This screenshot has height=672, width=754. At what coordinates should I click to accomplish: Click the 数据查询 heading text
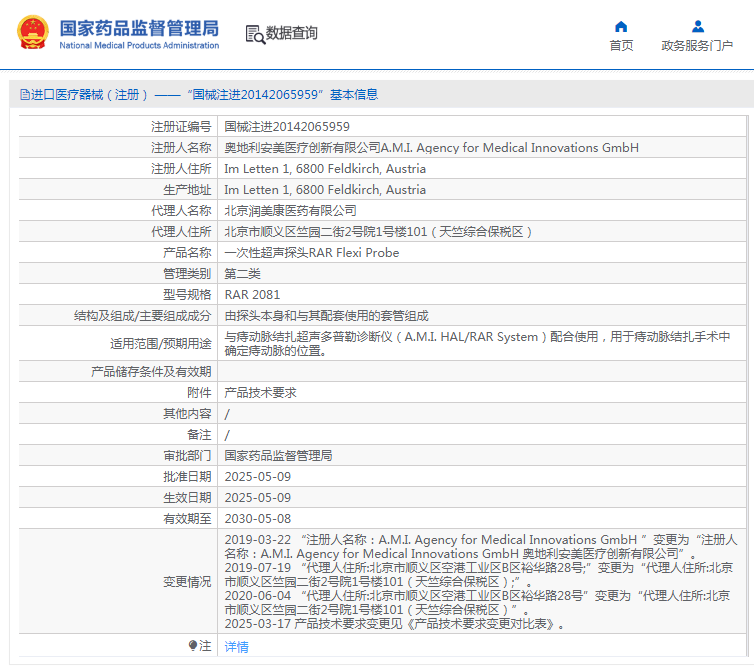pyautogui.click(x=291, y=33)
